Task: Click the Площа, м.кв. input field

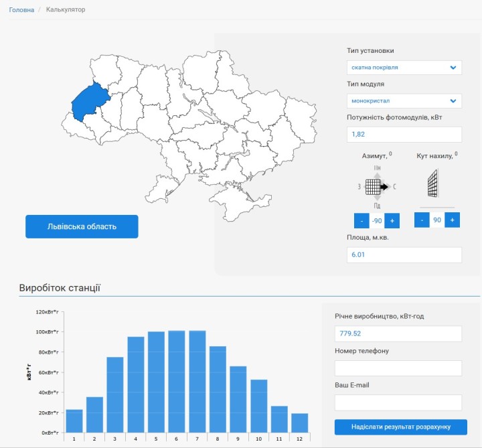Action: [x=404, y=255]
